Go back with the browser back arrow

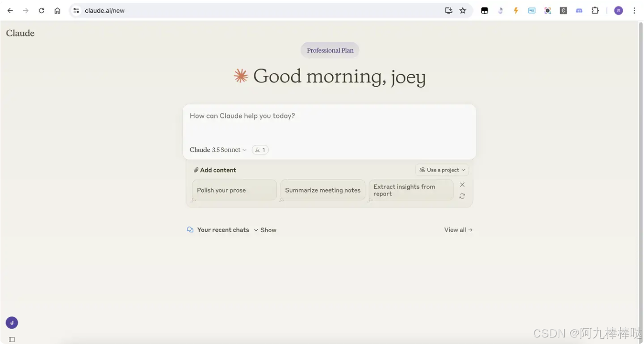(x=10, y=10)
